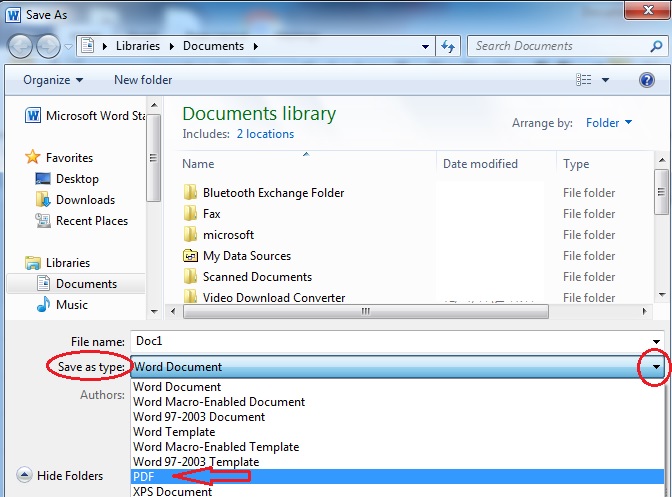This screenshot has width=672, height=497.
Task: Click the Forward navigation arrow button
Action: [x=48, y=46]
